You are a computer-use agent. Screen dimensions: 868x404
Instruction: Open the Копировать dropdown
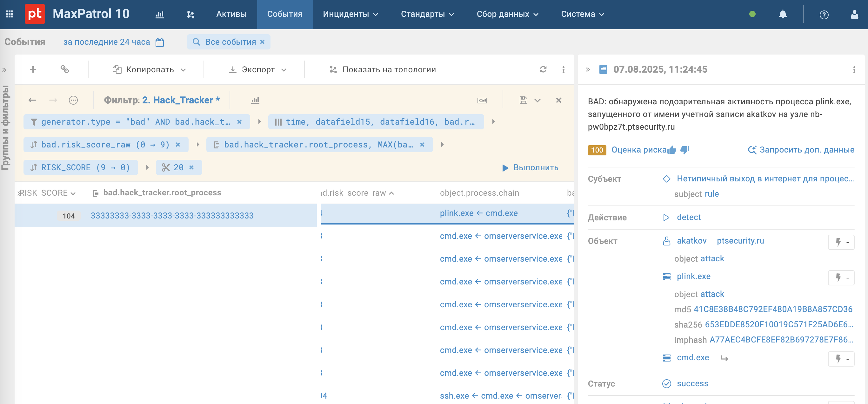(149, 70)
